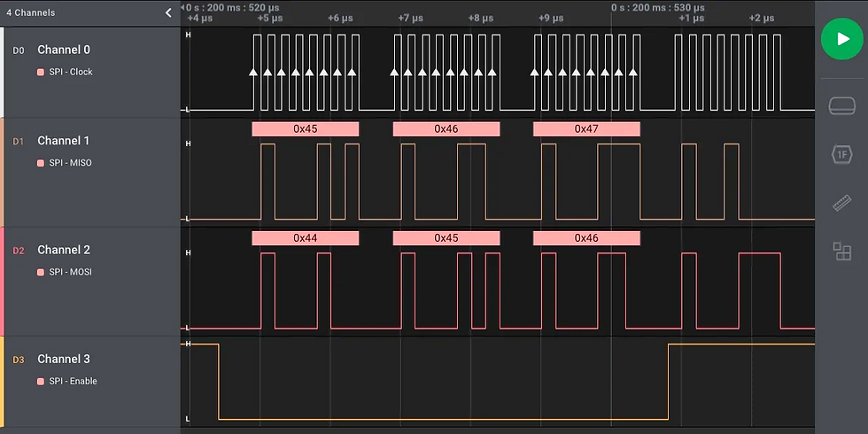Click the pink swatch beside SPI - Clock
The image size is (868, 434).
pyautogui.click(x=41, y=72)
